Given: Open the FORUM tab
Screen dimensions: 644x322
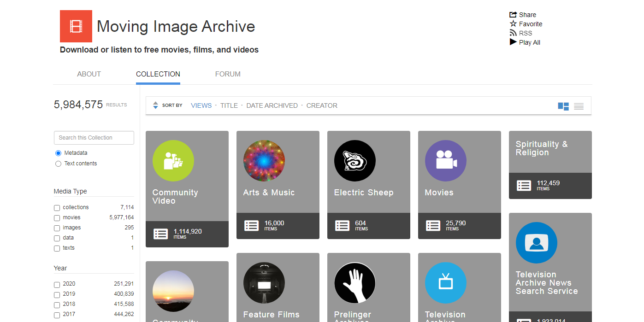Looking at the screenshot, I should point(228,74).
